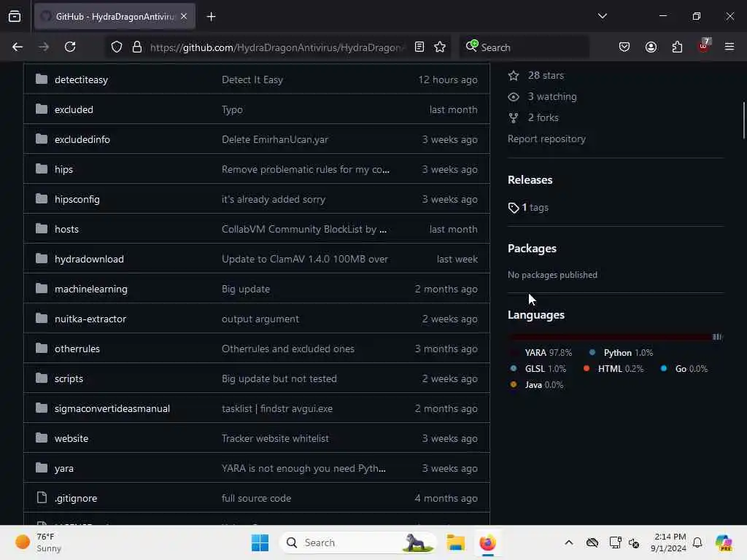Open commit 'Delete EmirhanUcan.yar'
This screenshot has height=560, width=747.
point(275,139)
